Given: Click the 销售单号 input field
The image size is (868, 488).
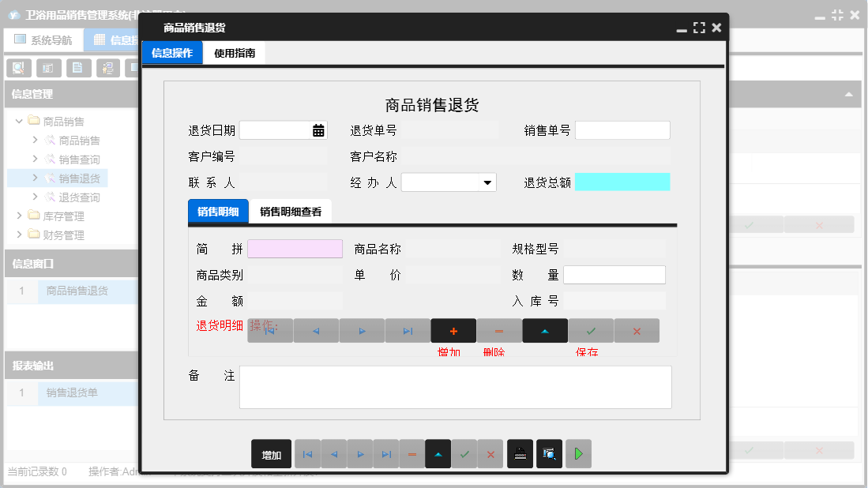Looking at the screenshot, I should [x=622, y=130].
